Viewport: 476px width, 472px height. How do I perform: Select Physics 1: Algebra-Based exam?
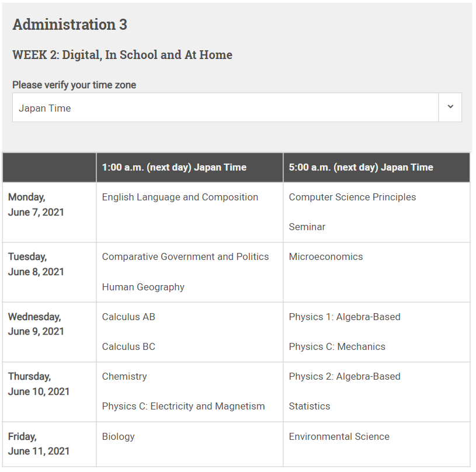345,317
